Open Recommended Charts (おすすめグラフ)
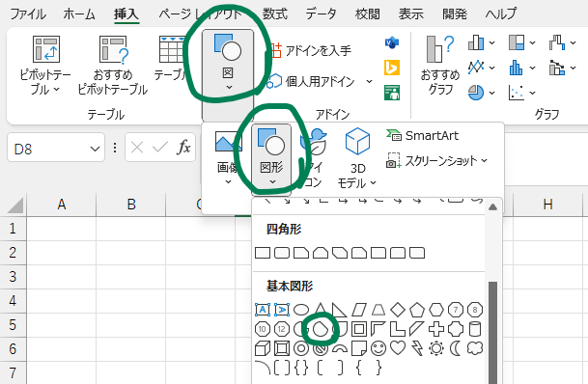This screenshot has width=588, height=384. tap(440, 66)
